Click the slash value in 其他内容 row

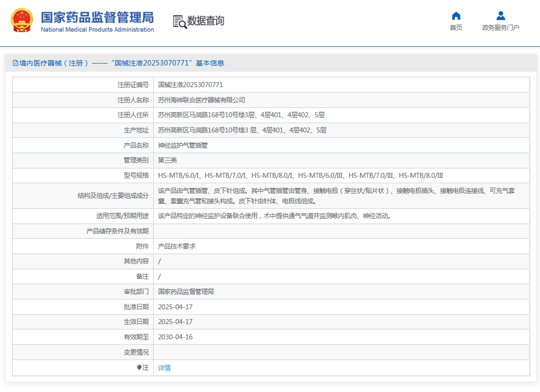pos(160,261)
